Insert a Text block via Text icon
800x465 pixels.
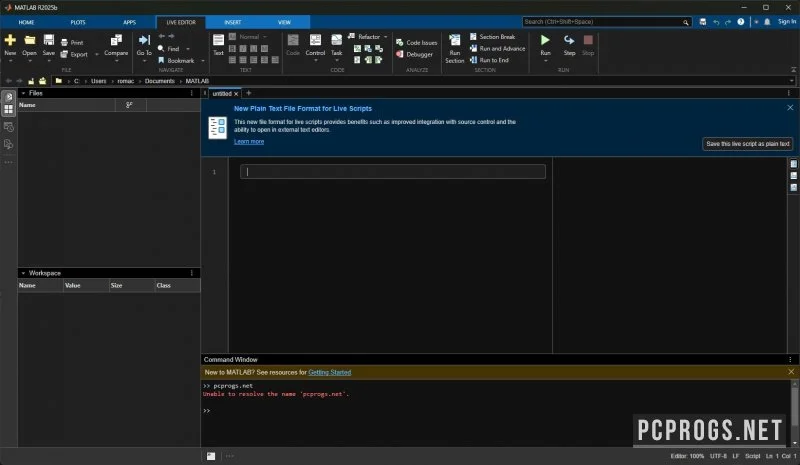[218, 40]
